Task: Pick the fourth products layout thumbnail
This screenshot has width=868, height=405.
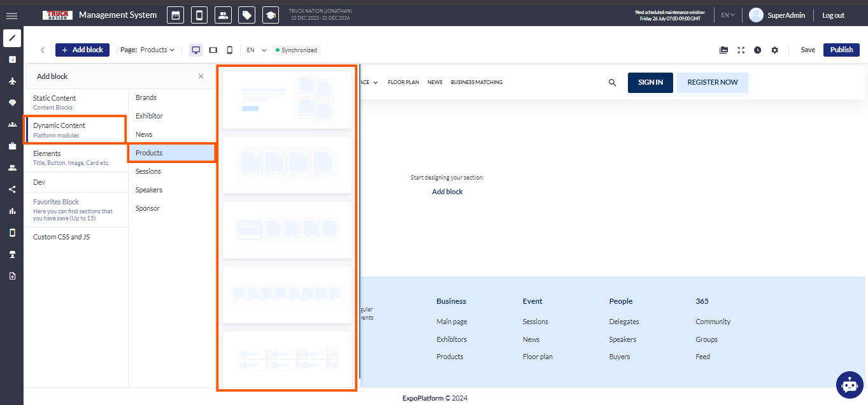Action: (287, 294)
